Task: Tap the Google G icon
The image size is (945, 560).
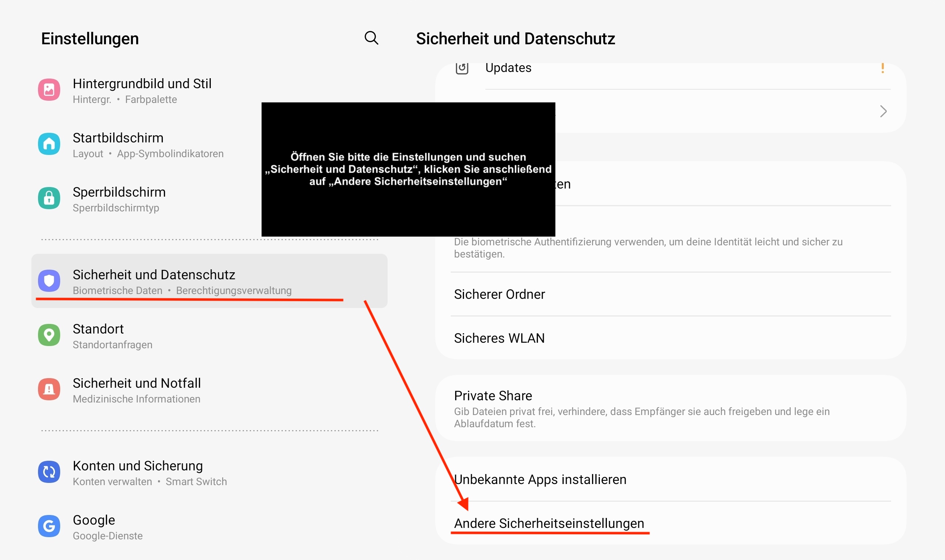Action: pyautogui.click(x=49, y=526)
